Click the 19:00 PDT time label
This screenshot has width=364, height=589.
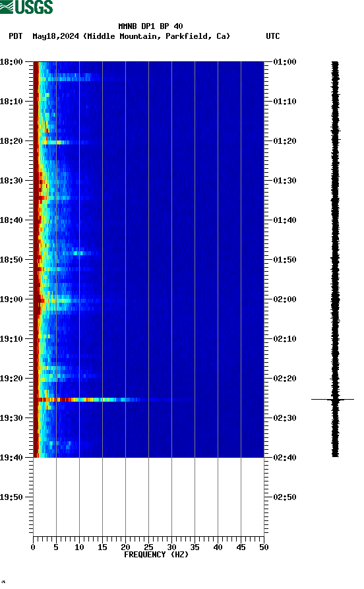11,299
